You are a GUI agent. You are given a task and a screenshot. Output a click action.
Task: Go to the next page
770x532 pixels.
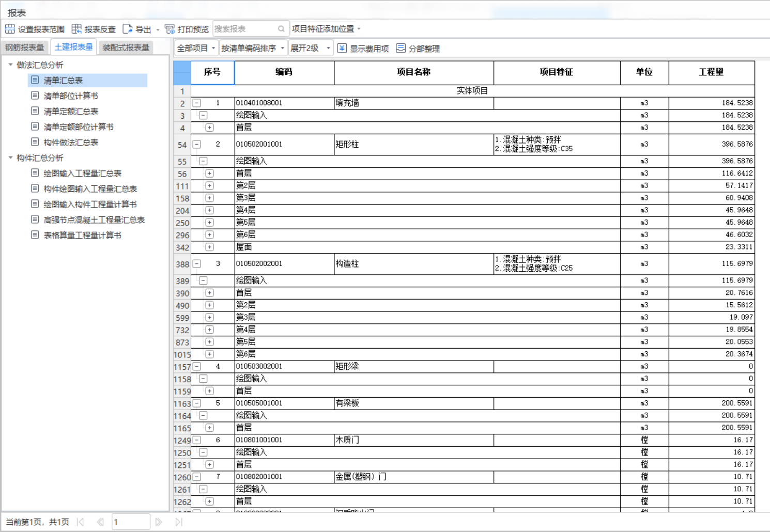click(x=159, y=522)
